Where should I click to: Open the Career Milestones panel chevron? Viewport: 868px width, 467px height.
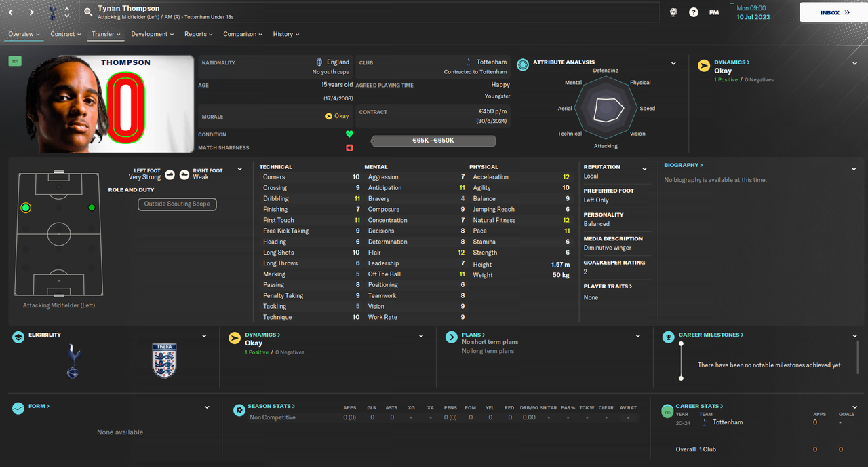point(854,336)
